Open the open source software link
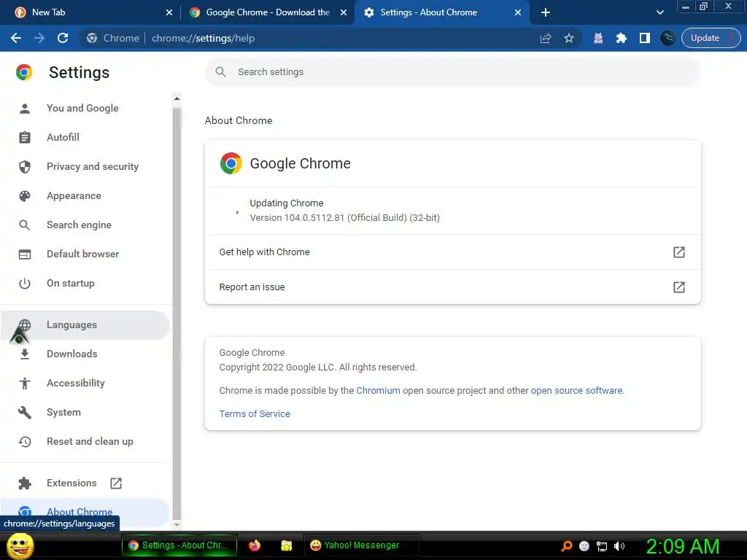This screenshot has width=747, height=560. (577, 391)
